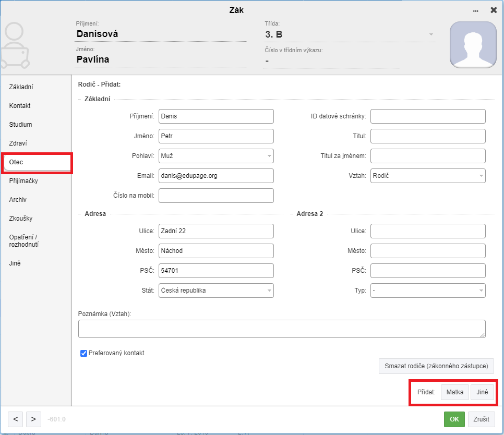Click the Zrušit button

481,419
